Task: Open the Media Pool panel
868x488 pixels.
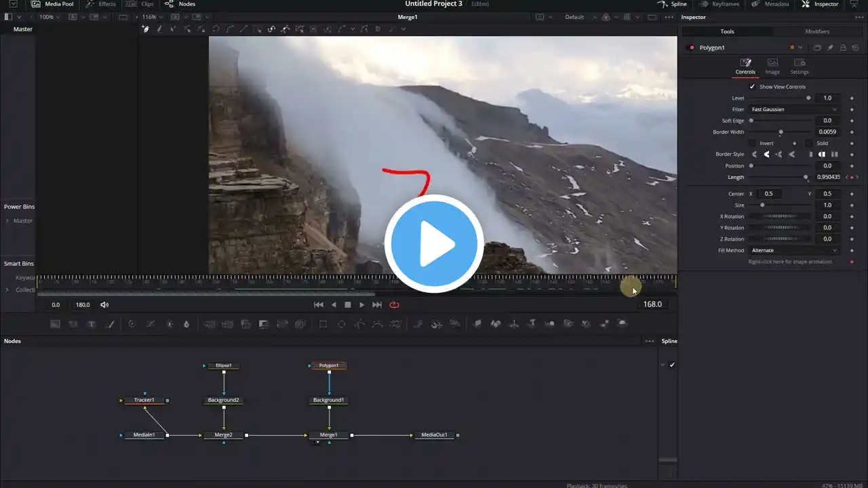Action: pyautogui.click(x=53, y=4)
